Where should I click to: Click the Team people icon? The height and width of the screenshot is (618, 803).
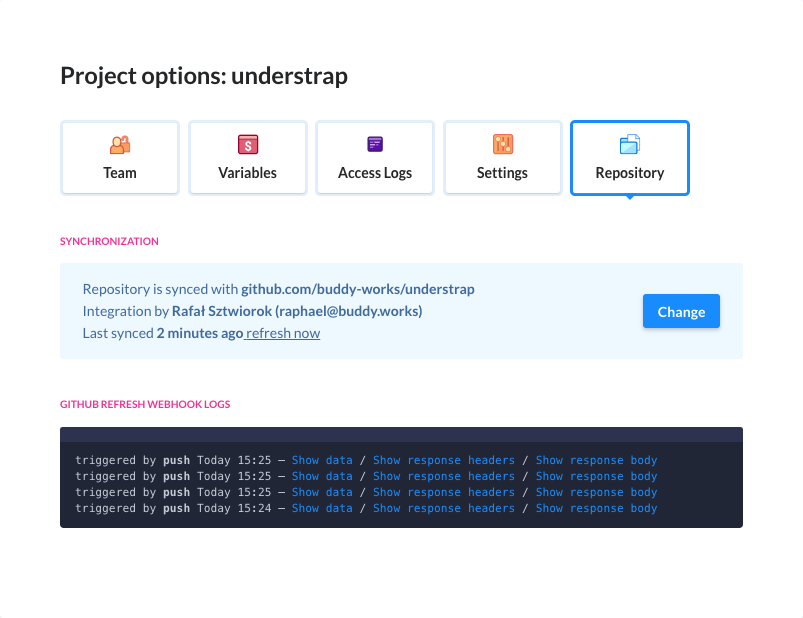point(120,145)
